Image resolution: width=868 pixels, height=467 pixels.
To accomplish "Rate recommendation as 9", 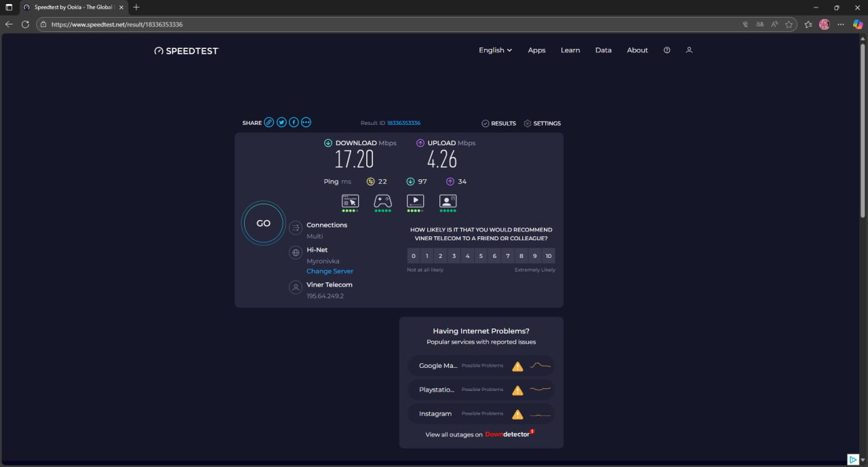I will click(x=535, y=256).
